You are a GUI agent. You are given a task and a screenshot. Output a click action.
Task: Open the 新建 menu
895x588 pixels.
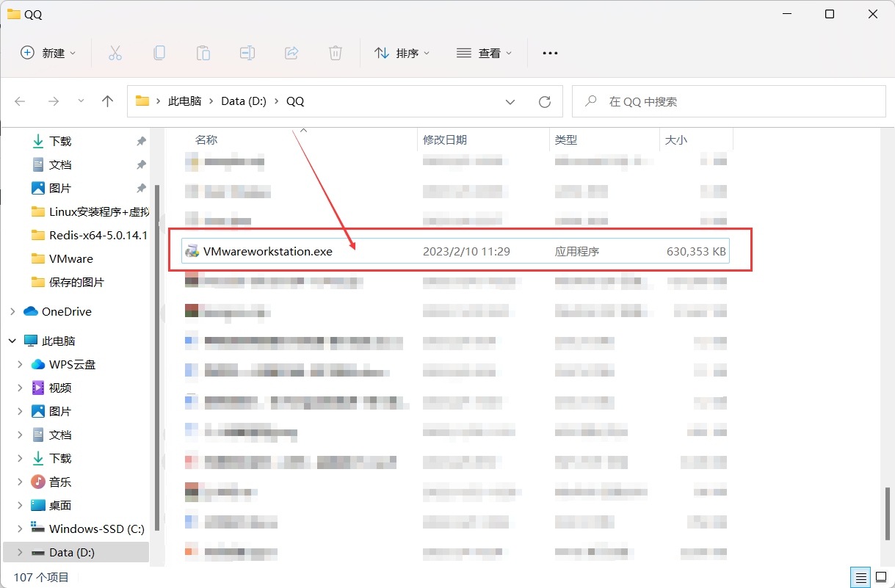(47, 52)
